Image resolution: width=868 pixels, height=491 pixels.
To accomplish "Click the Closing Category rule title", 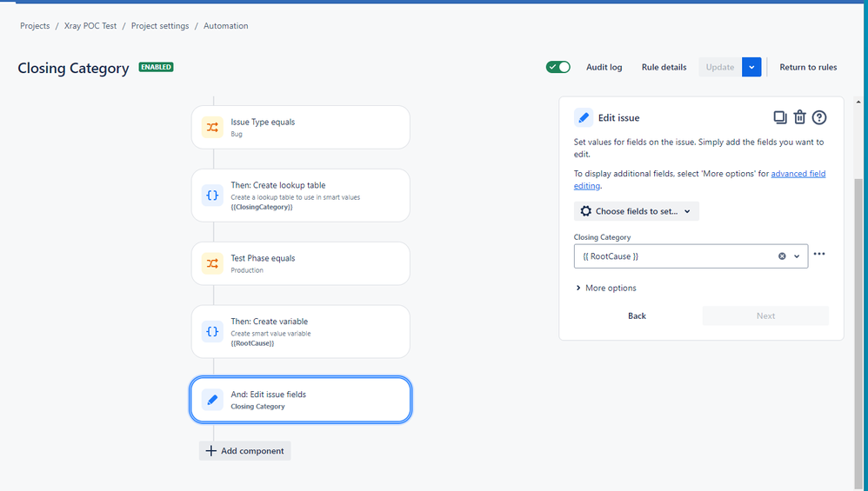I will 73,68.
